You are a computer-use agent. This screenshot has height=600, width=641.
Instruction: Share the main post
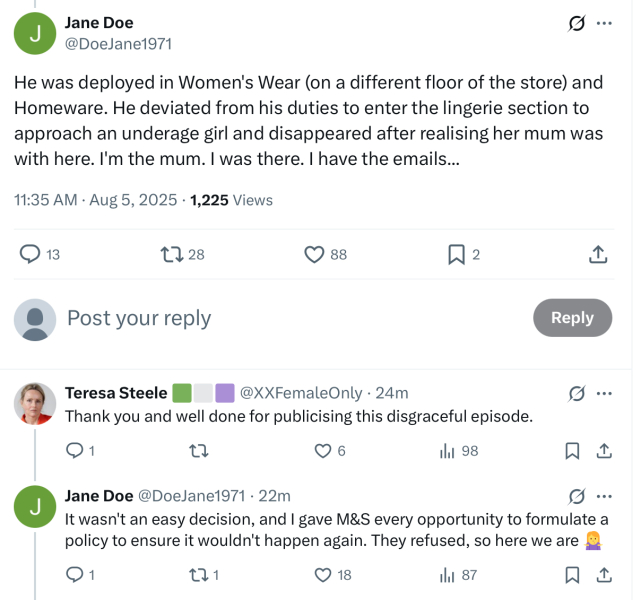[598, 254]
